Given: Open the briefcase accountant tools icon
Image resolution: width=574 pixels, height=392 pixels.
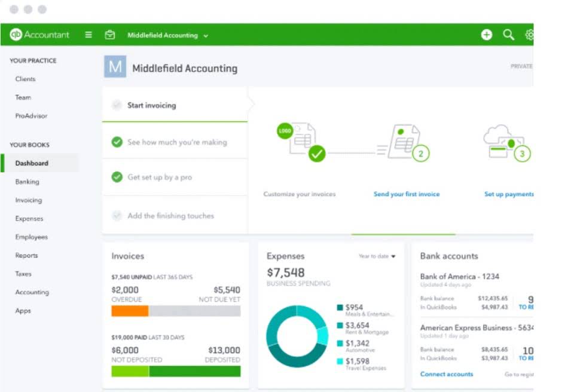Looking at the screenshot, I should (x=110, y=35).
